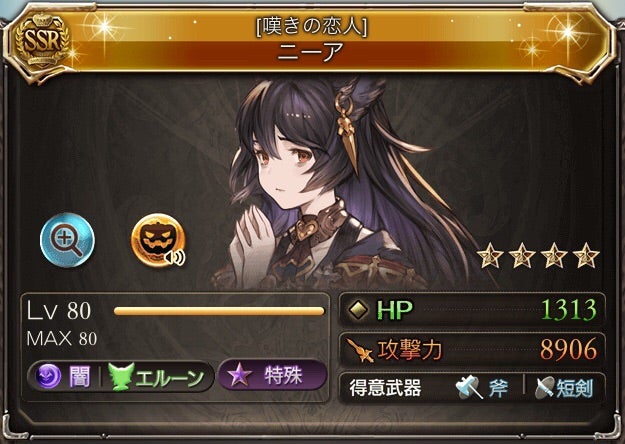The width and height of the screenshot is (625, 444).
Task: Click the dagger 短剣 weapon icon
Action: pyautogui.click(x=545, y=387)
